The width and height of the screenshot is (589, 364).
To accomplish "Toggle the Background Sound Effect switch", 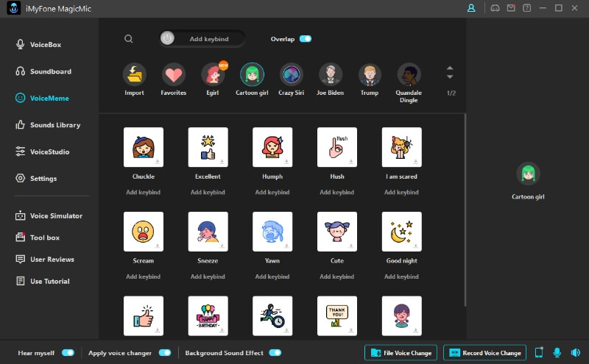I will tap(275, 353).
